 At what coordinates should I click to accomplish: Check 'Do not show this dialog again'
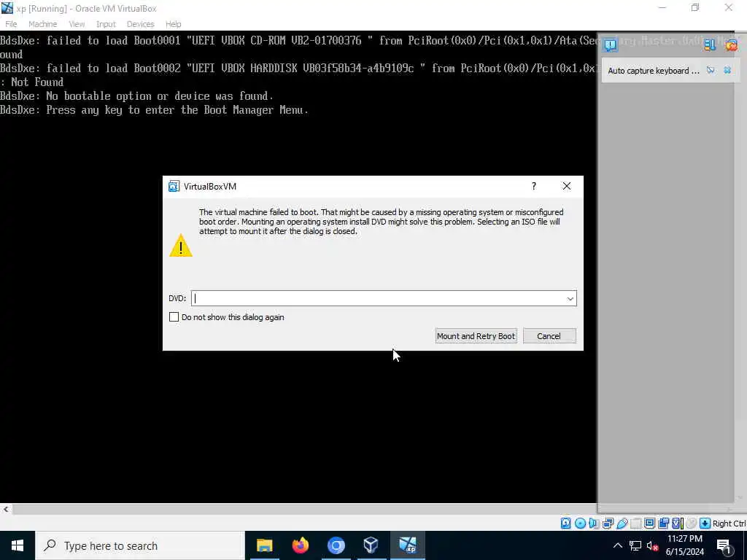click(174, 317)
